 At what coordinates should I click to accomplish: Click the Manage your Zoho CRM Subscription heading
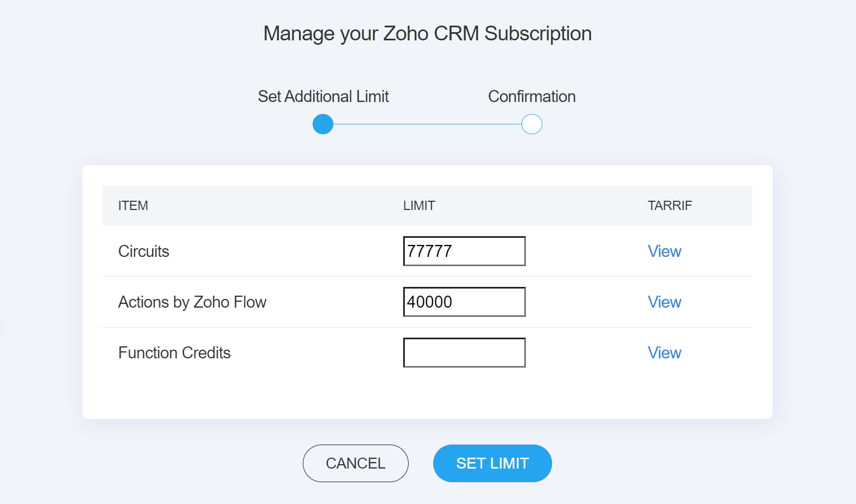pos(427,34)
